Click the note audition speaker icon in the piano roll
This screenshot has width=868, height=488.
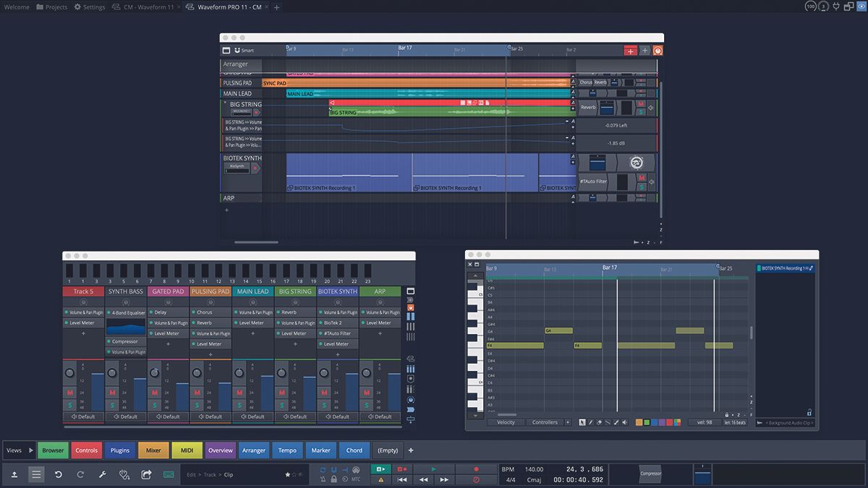click(624, 422)
